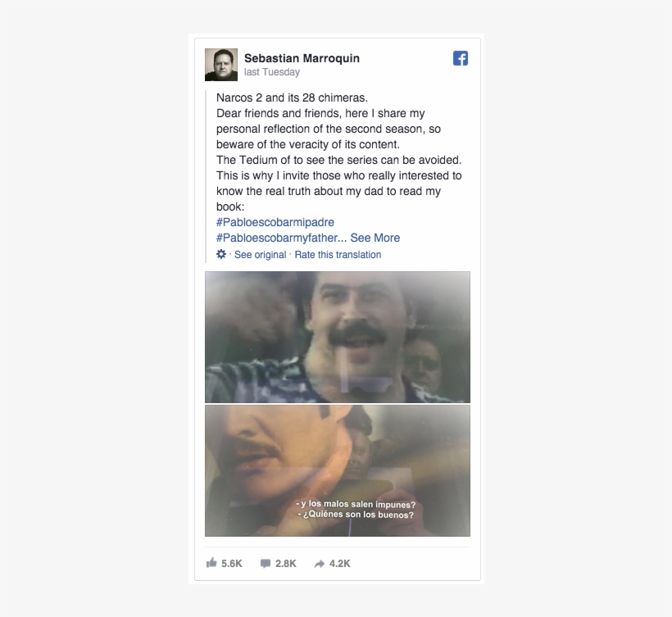Open the translation settings gear icon

pyautogui.click(x=220, y=254)
